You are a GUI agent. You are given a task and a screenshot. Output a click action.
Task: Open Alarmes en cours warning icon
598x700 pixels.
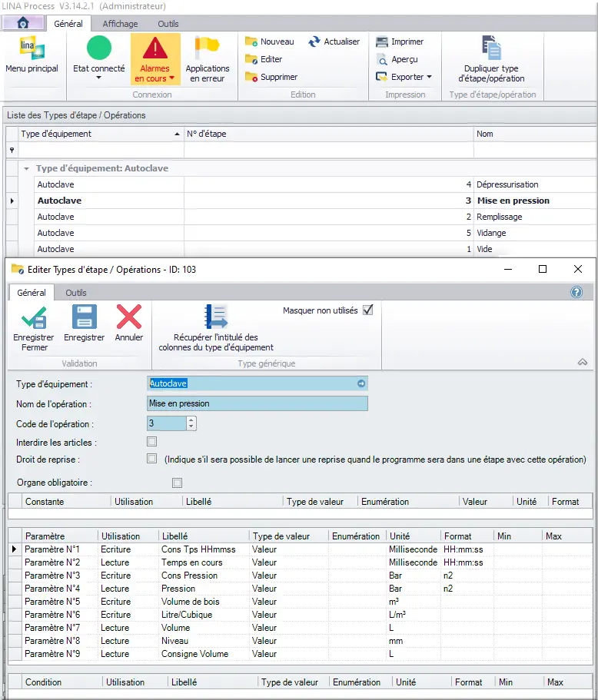(155, 48)
